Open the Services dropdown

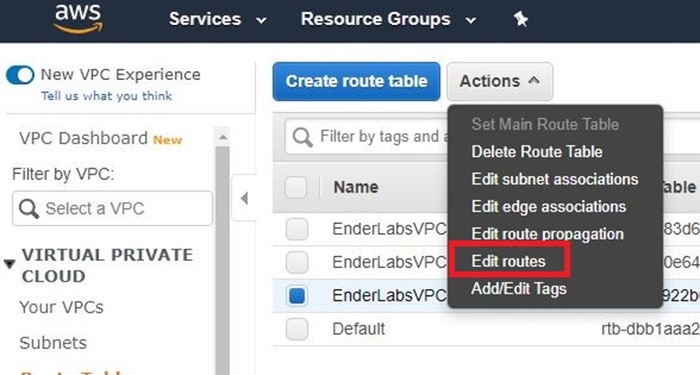pos(218,19)
